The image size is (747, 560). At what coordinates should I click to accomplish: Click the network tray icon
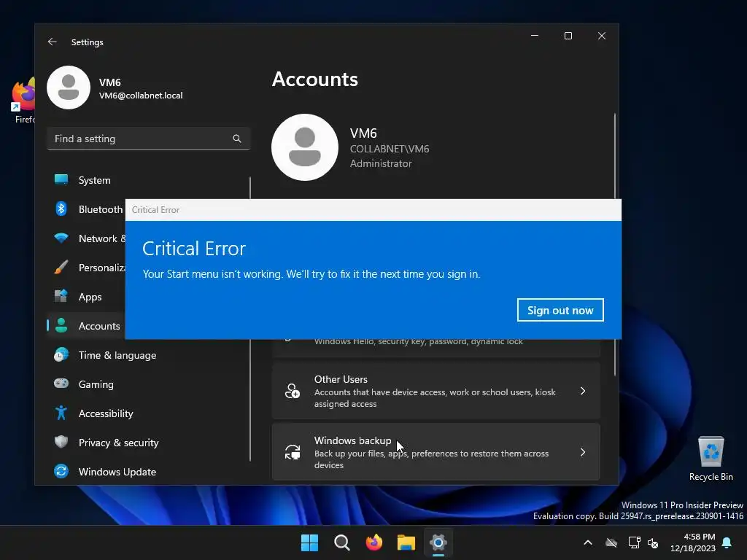click(x=634, y=542)
